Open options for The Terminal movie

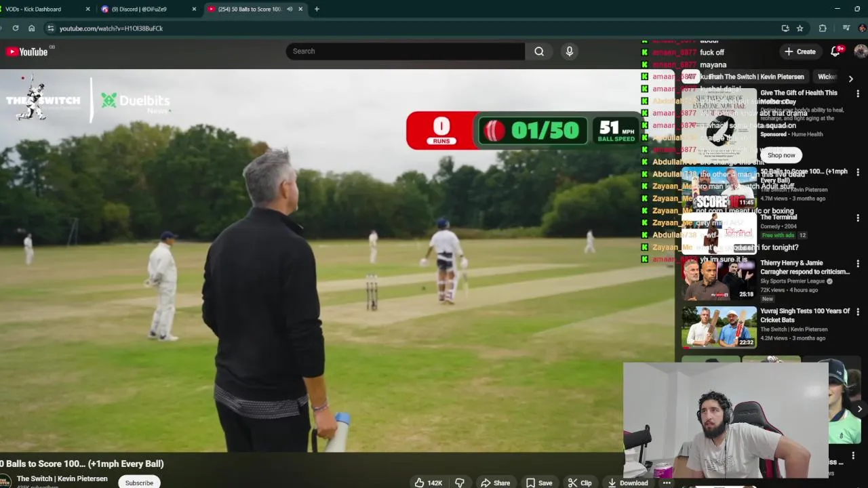858,218
